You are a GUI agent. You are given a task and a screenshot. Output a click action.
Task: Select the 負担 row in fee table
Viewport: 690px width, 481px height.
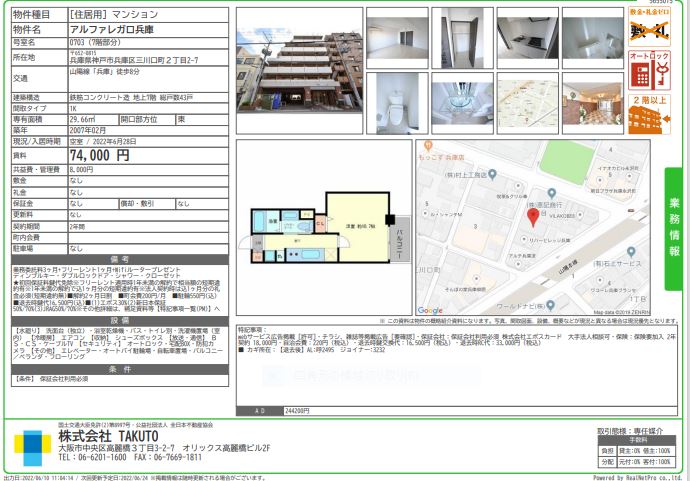click(637, 451)
